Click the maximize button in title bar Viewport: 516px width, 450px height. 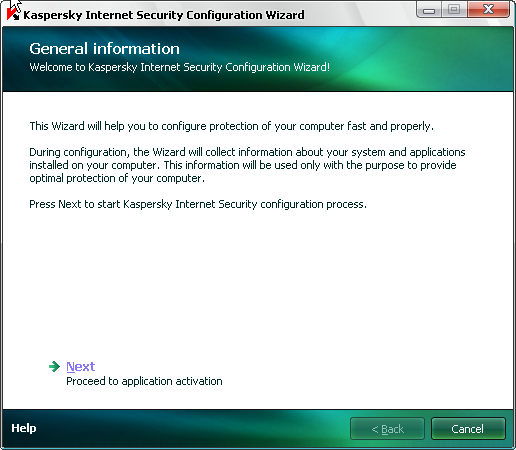(x=454, y=10)
